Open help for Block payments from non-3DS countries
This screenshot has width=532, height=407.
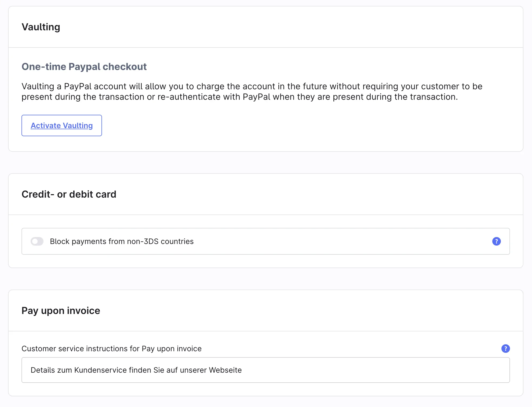[x=496, y=241]
